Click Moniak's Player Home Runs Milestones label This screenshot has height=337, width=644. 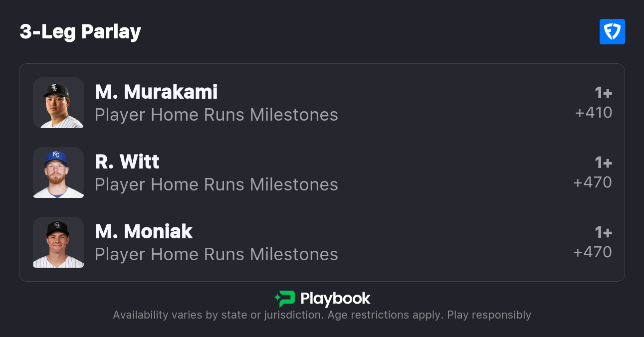[x=216, y=255]
